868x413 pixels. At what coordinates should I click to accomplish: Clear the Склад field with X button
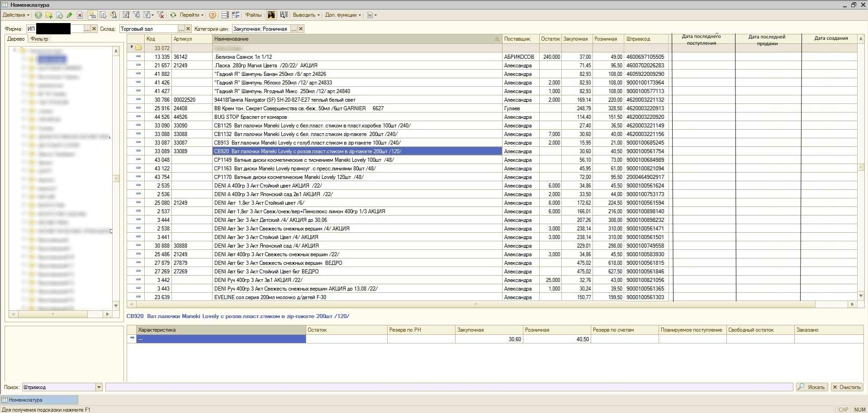pyautogui.click(x=188, y=29)
